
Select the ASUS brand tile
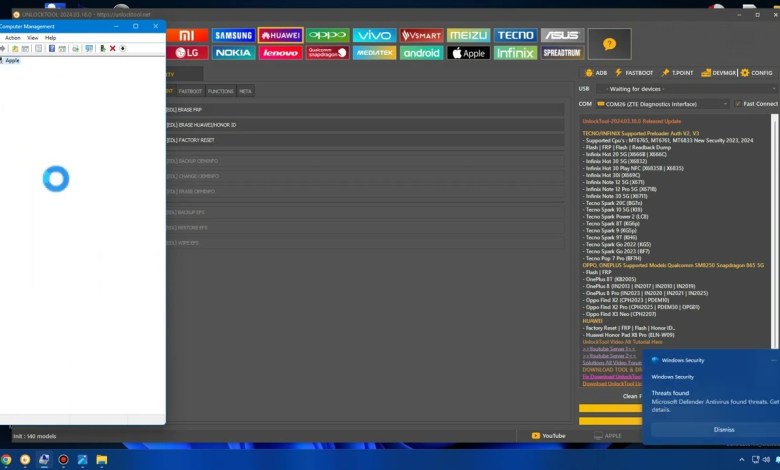[562, 35]
